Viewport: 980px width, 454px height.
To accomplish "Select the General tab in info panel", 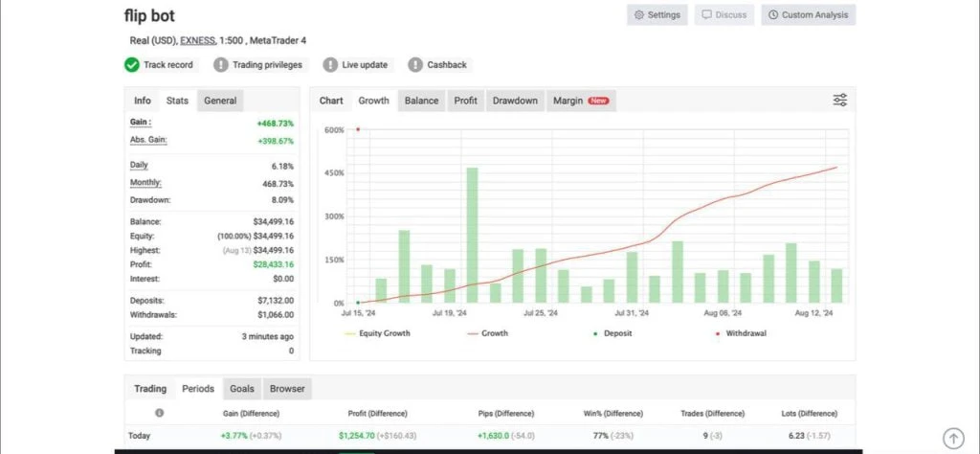I will [x=220, y=101].
